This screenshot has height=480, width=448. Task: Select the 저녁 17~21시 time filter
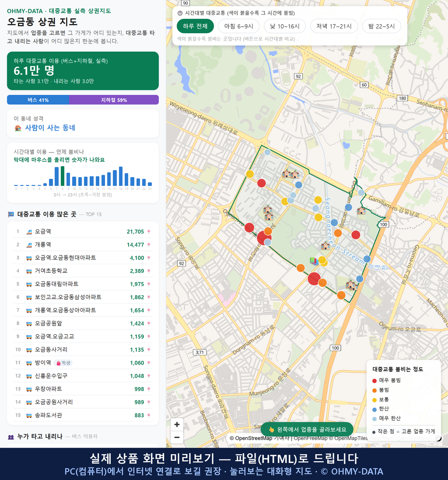(334, 26)
